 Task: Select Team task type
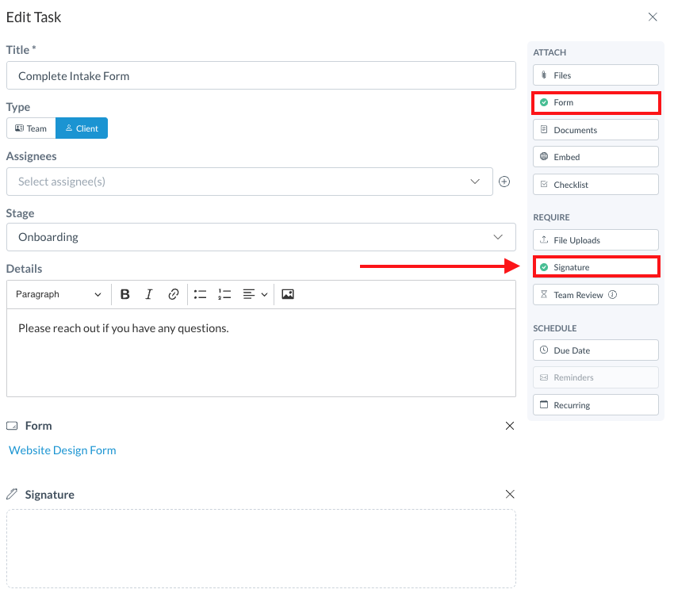31,128
